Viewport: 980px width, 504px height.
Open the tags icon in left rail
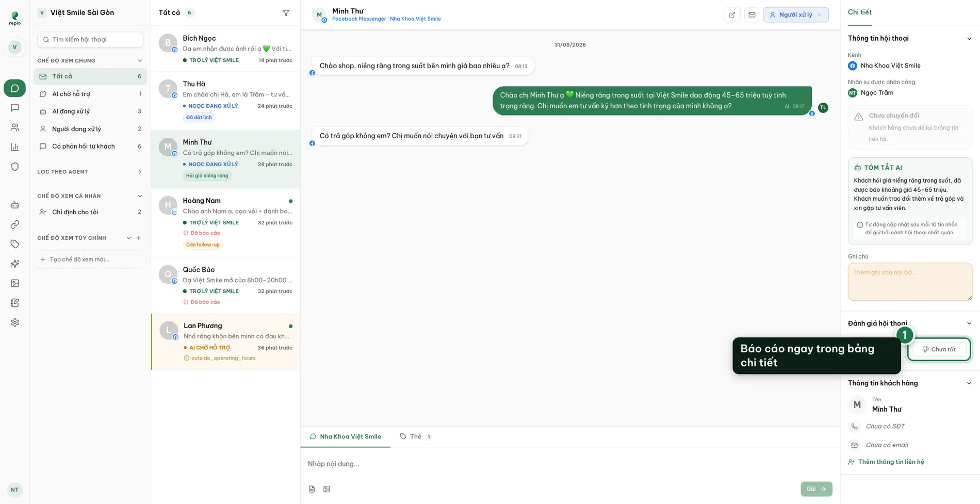pos(15,244)
